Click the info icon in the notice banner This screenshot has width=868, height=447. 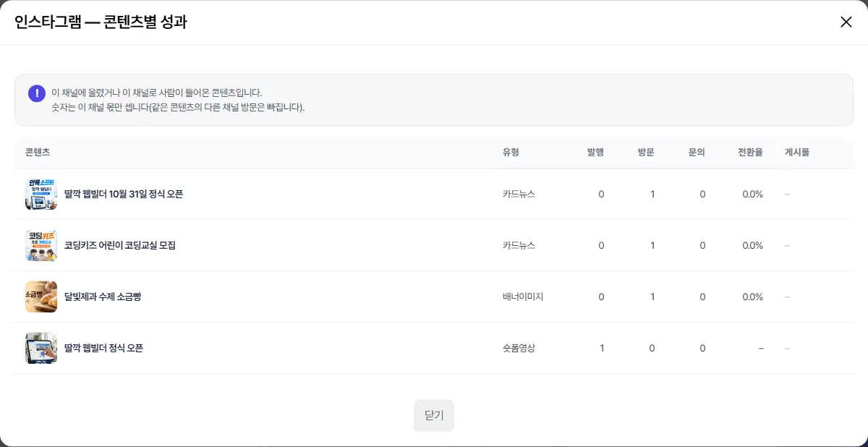point(37,93)
